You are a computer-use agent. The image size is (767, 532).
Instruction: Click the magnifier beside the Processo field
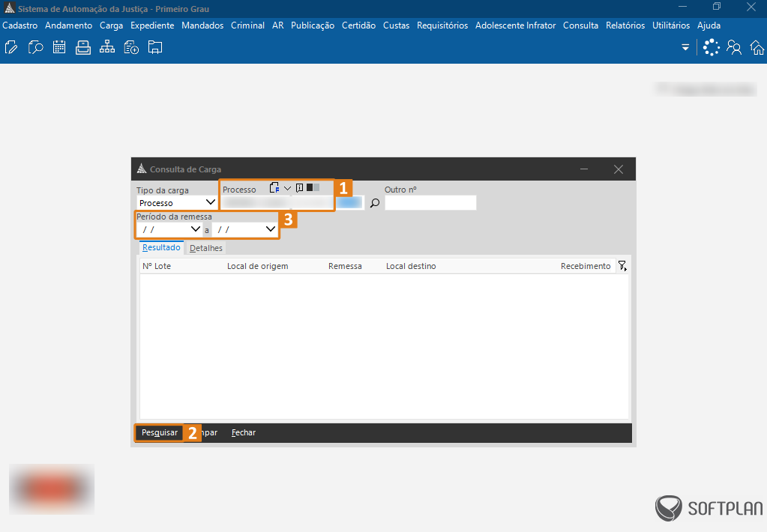click(x=375, y=203)
